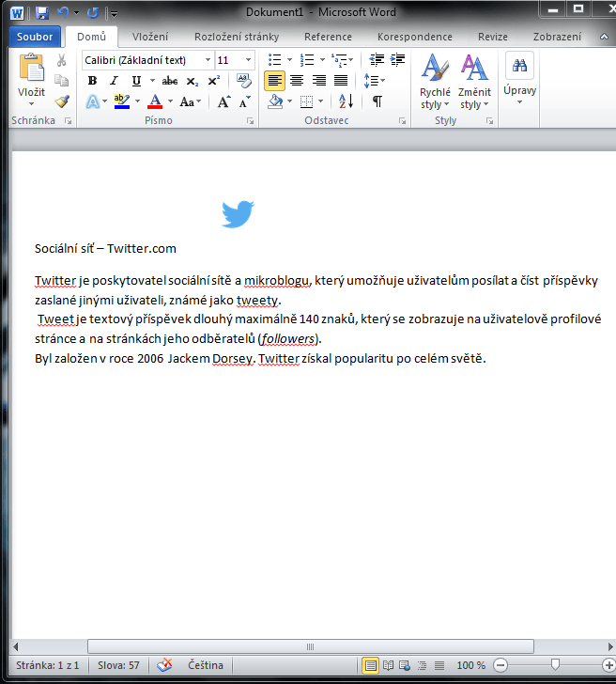Click the Text Effects glowing A icon
Viewport: 616px width, 684px height.
tap(92, 101)
